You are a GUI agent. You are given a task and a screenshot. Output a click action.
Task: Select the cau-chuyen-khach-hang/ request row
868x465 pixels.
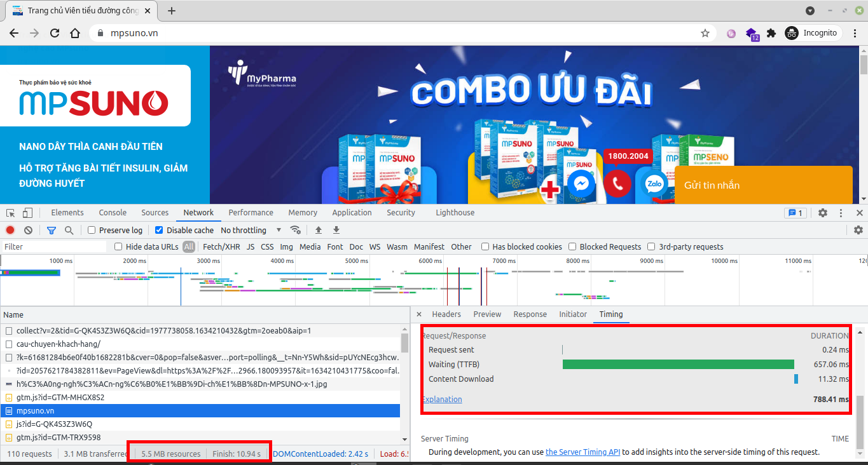(x=200, y=344)
